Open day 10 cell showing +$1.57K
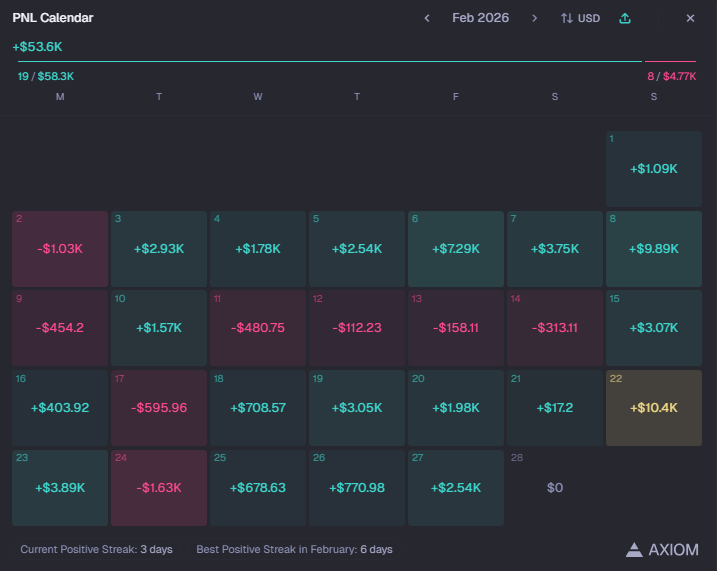717x571 pixels. (x=159, y=328)
